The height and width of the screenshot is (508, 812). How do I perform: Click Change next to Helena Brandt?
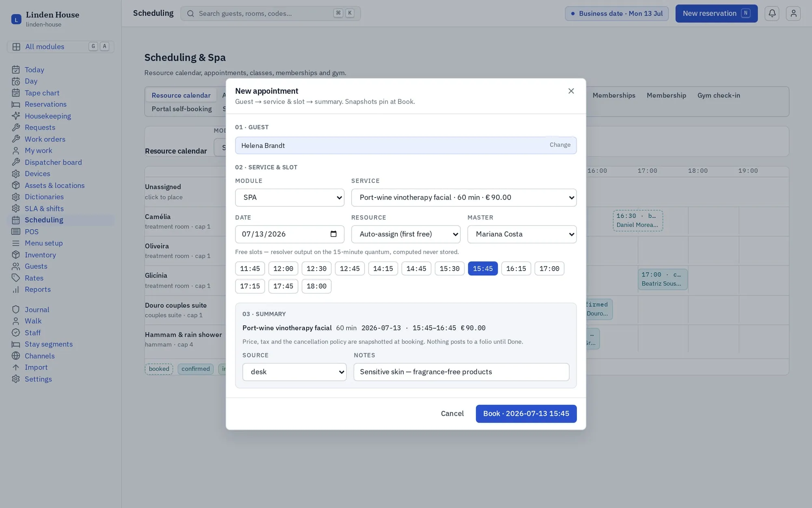tap(560, 145)
